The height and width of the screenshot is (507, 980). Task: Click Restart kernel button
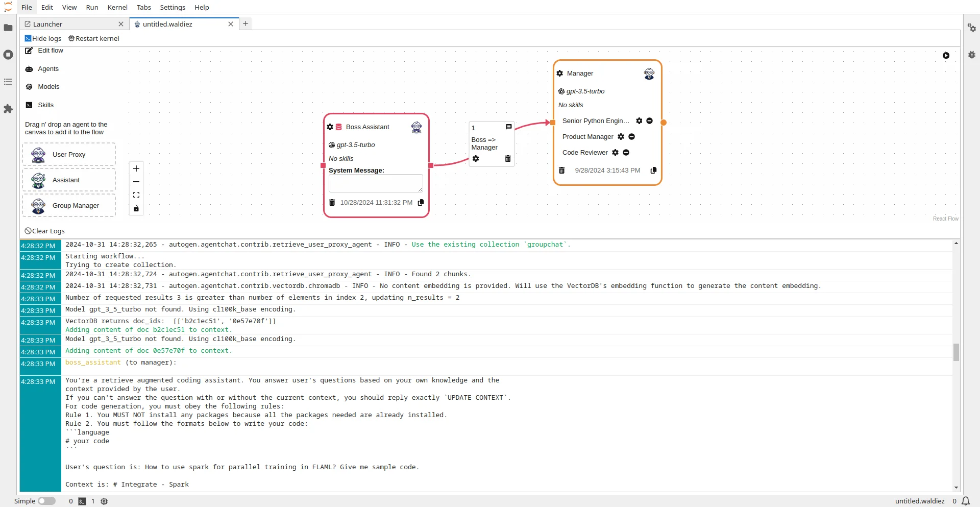pos(93,38)
